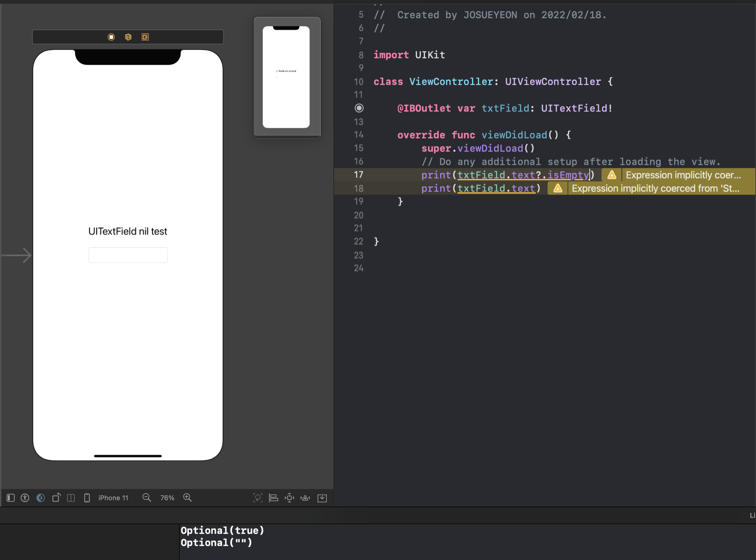756x560 pixels.
Task: Zoom in the storyboard canvas
Action: tap(187, 498)
